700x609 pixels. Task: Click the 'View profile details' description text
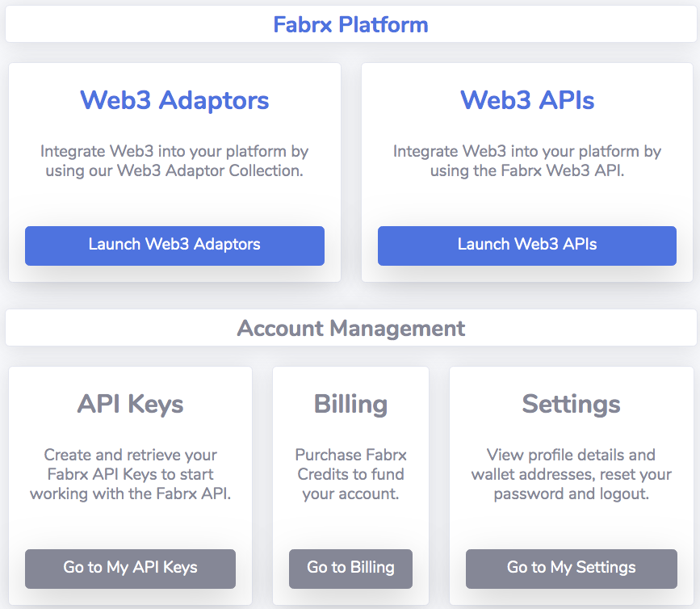tap(571, 474)
